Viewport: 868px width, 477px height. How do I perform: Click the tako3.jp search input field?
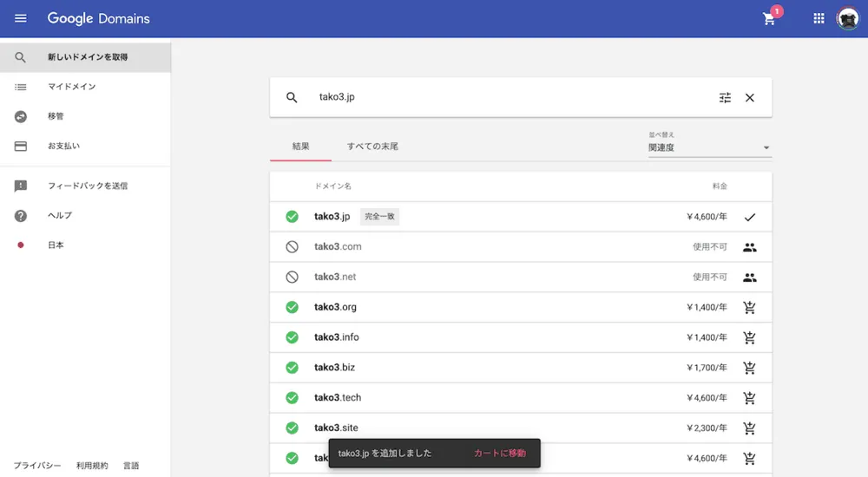[x=503, y=97]
